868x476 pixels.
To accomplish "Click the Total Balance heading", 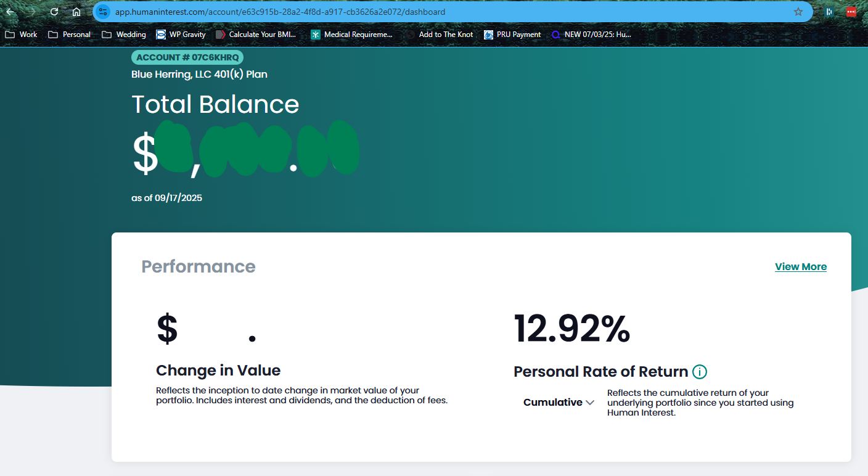I will click(215, 104).
